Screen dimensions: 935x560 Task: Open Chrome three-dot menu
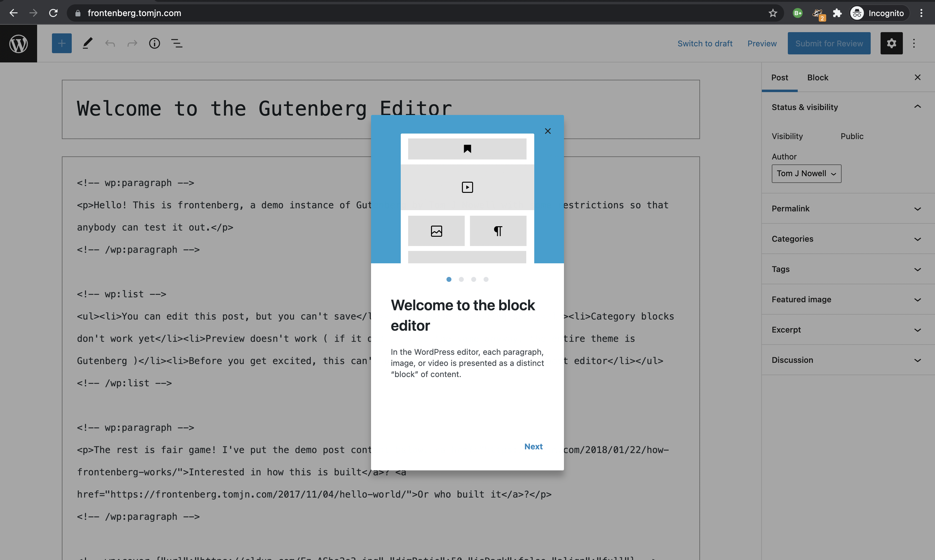point(921,13)
